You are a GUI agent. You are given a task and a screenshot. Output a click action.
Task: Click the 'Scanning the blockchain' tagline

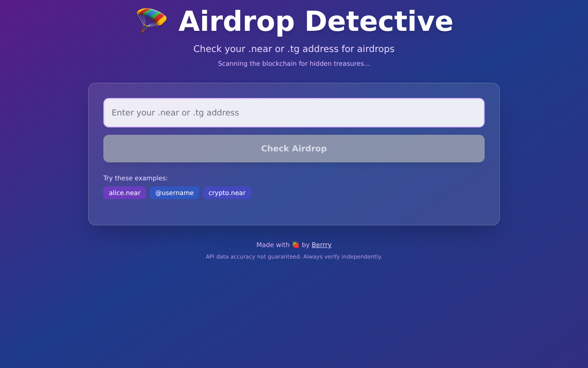294,63
